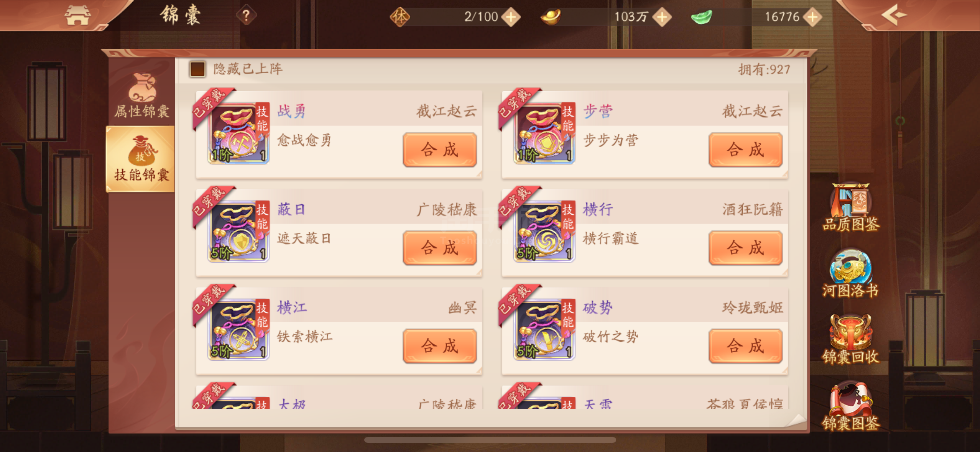The image size is (980, 452).
Task: Open the question mark help icon
Action: [246, 16]
